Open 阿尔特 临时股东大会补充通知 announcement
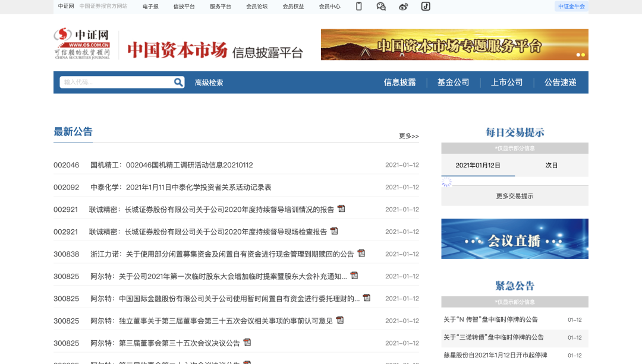Viewport: 642px width, 364px height. (x=219, y=277)
